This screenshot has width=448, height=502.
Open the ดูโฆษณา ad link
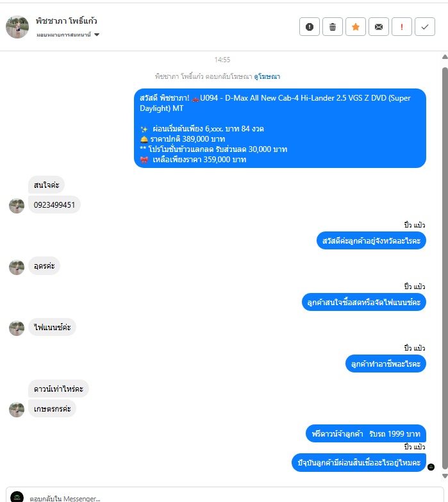[x=267, y=76]
